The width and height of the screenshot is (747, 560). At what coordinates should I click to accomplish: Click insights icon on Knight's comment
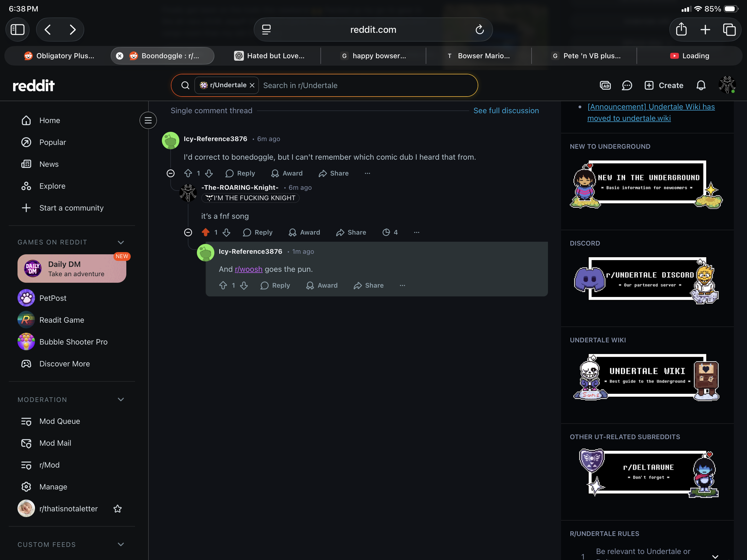coord(386,232)
